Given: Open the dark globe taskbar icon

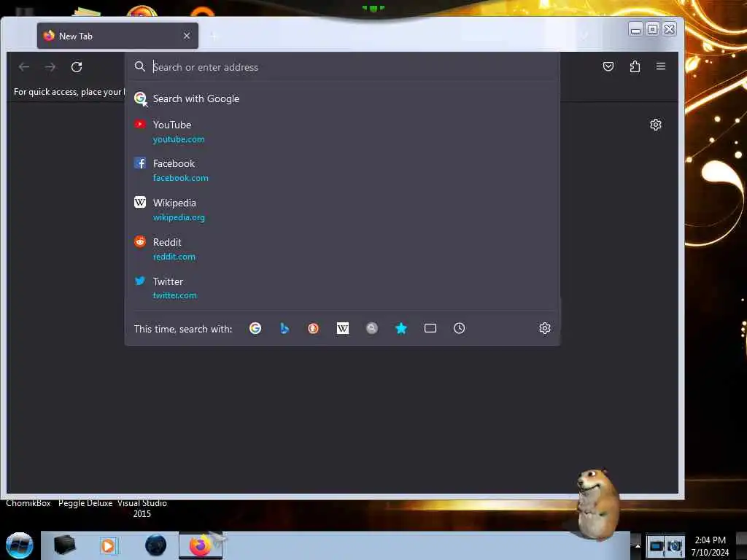Looking at the screenshot, I should (156, 545).
